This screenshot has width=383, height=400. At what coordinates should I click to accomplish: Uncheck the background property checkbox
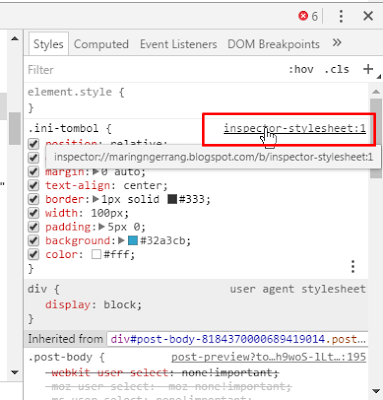click(x=33, y=241)
